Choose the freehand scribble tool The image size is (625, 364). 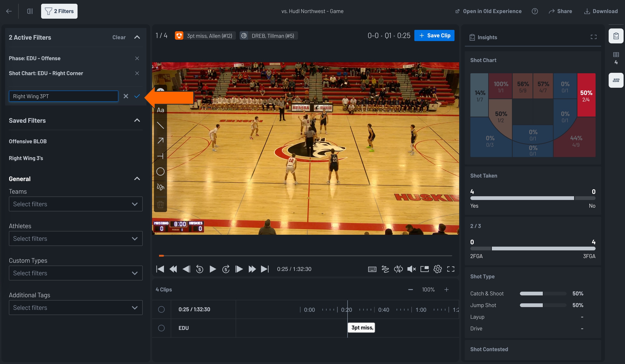click(x=160, y=188)
